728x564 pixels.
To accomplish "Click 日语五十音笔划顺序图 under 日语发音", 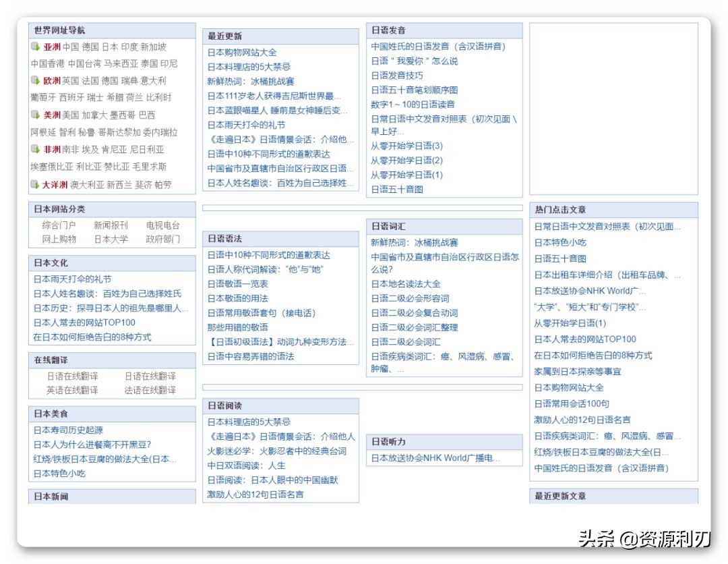I will pyautogui.click(x=415, y=91).
